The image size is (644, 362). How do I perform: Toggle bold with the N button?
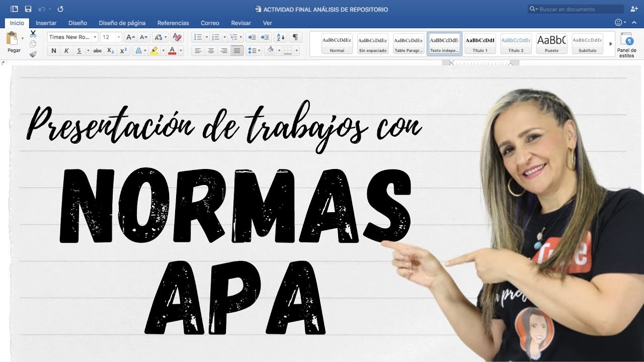[x=54, y=50]
